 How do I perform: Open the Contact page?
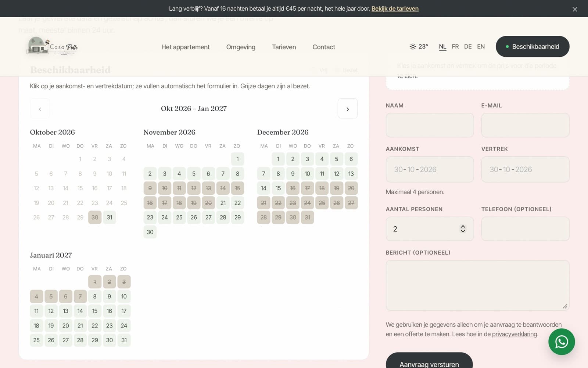point(324,47)
